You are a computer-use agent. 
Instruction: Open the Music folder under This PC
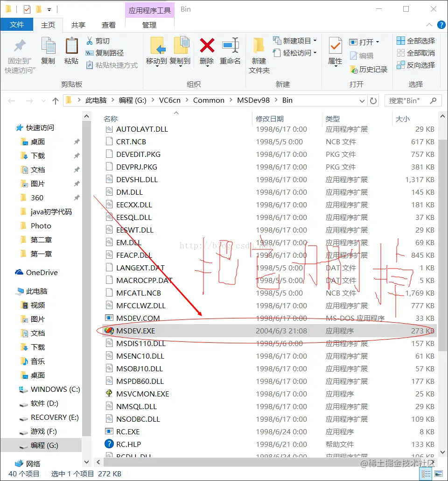click(33, 361)
